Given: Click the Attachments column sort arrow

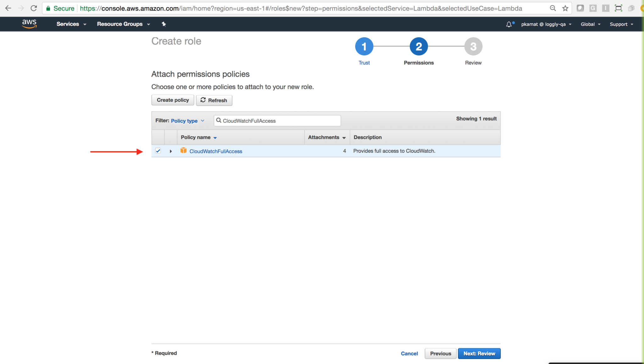Looking at the screenshot, I should [345, 137].
